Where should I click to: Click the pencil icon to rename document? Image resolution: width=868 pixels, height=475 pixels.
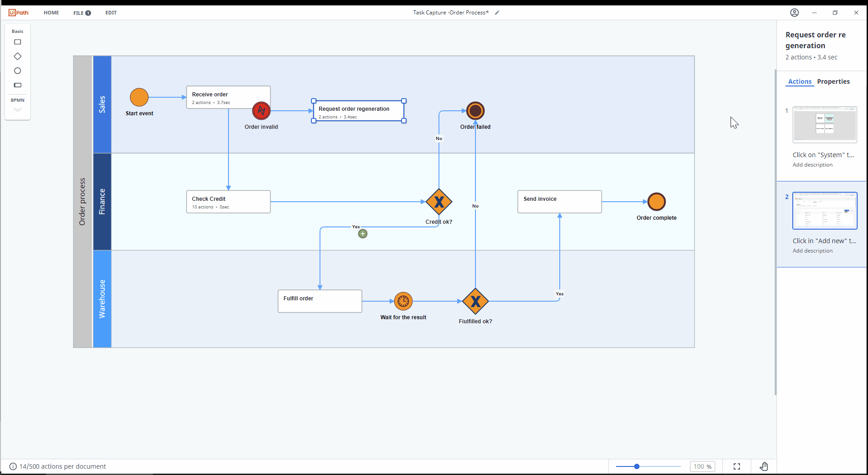(x=497, y=13)
